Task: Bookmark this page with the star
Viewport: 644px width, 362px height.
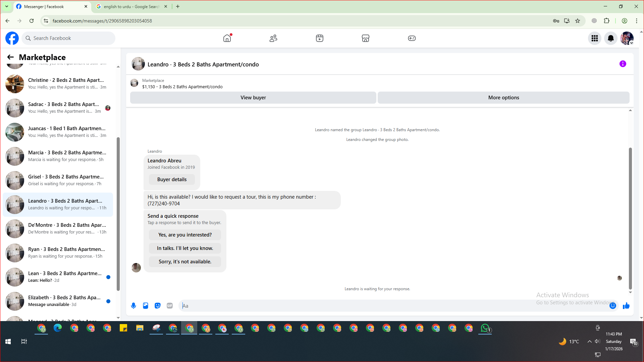Action: (x=578, y=21)
